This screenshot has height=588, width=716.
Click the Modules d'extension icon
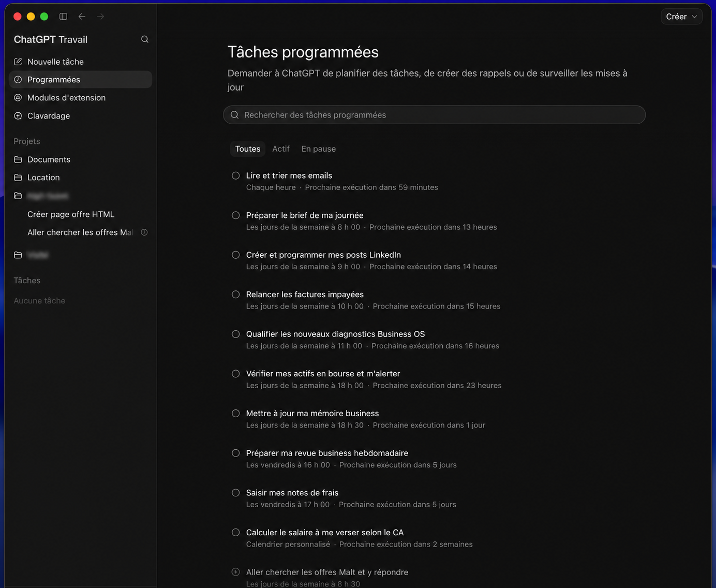(x=18, y=98)
